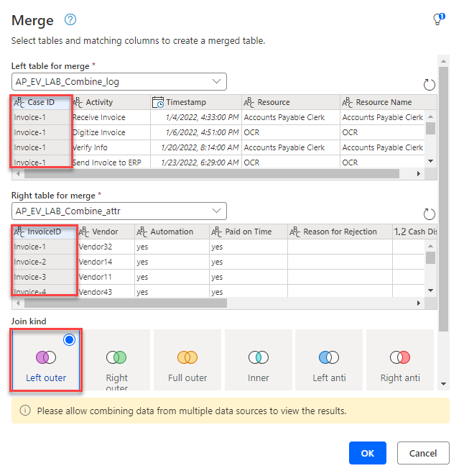Select the Timestamp column header

tap(196, 102)
